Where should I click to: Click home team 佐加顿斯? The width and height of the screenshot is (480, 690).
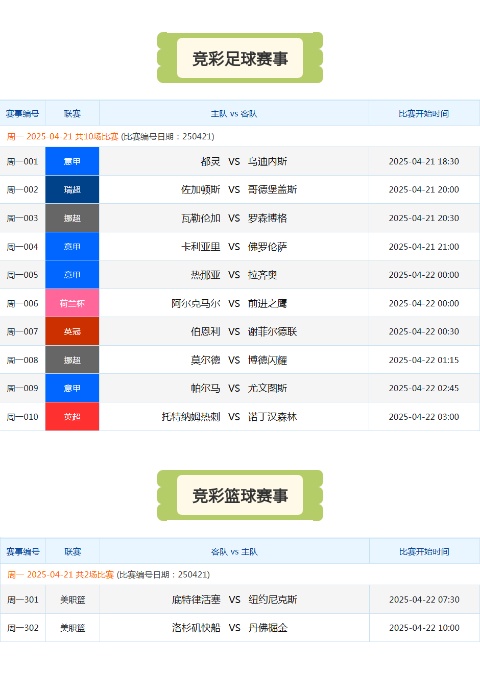(201, 190)
